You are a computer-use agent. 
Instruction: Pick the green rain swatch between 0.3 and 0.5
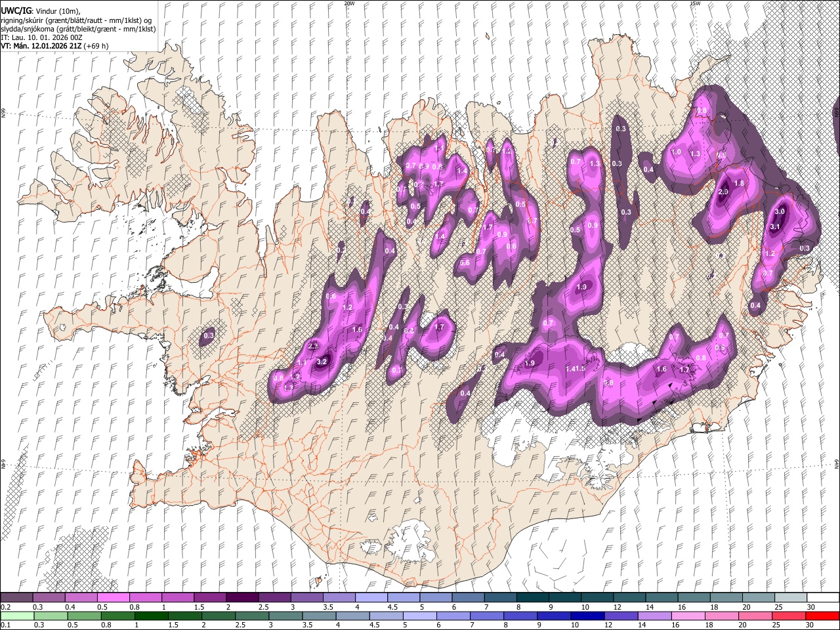[x=49, y=616]
